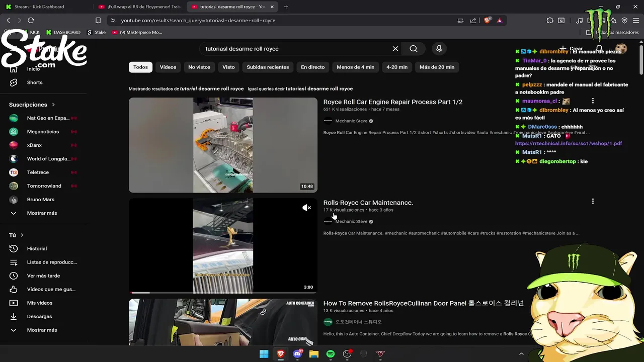
Task: Select the En directo filter chip
Action: [312, 67]
